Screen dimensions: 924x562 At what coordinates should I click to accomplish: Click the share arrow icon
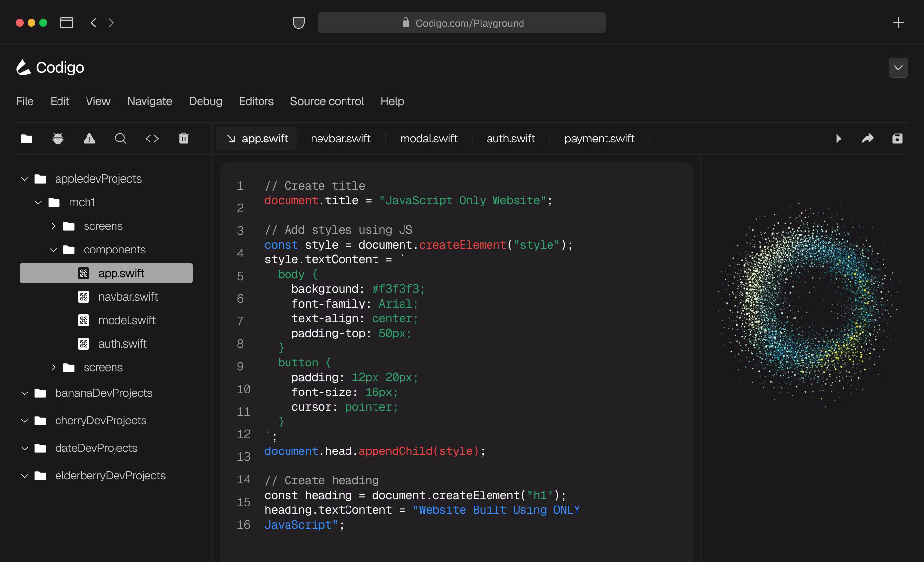[868, 139]
